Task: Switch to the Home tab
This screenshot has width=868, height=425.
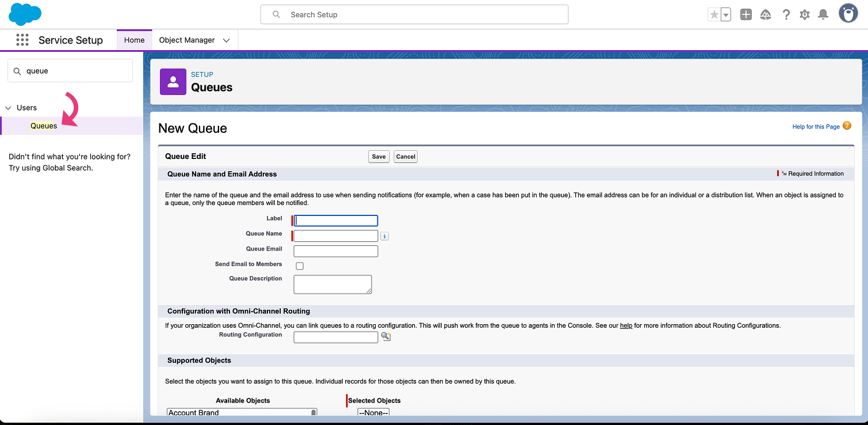Action: pos(134,40)
